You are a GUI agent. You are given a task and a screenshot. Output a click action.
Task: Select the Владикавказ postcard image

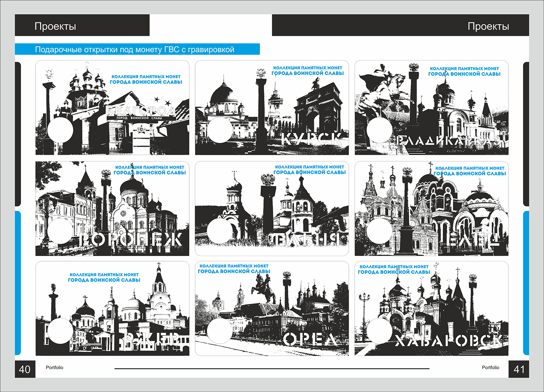coord(432,108)
